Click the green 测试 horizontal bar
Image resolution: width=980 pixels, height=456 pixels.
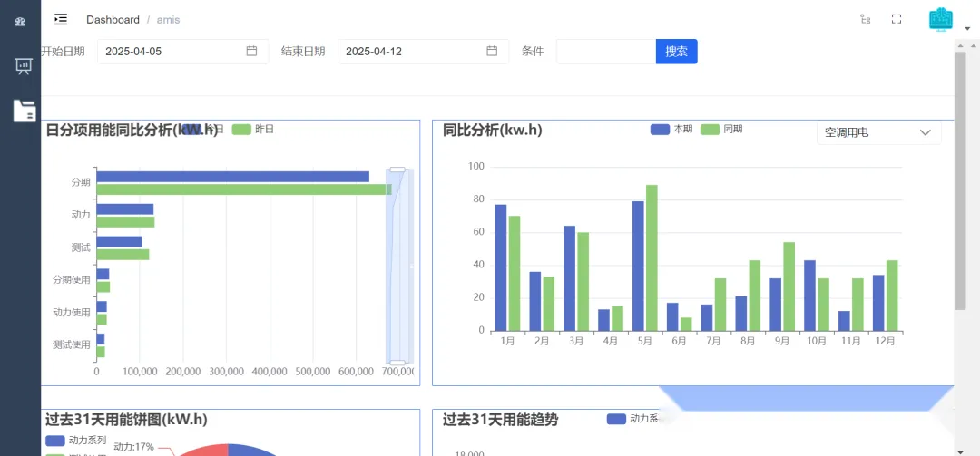pos(122,254)
